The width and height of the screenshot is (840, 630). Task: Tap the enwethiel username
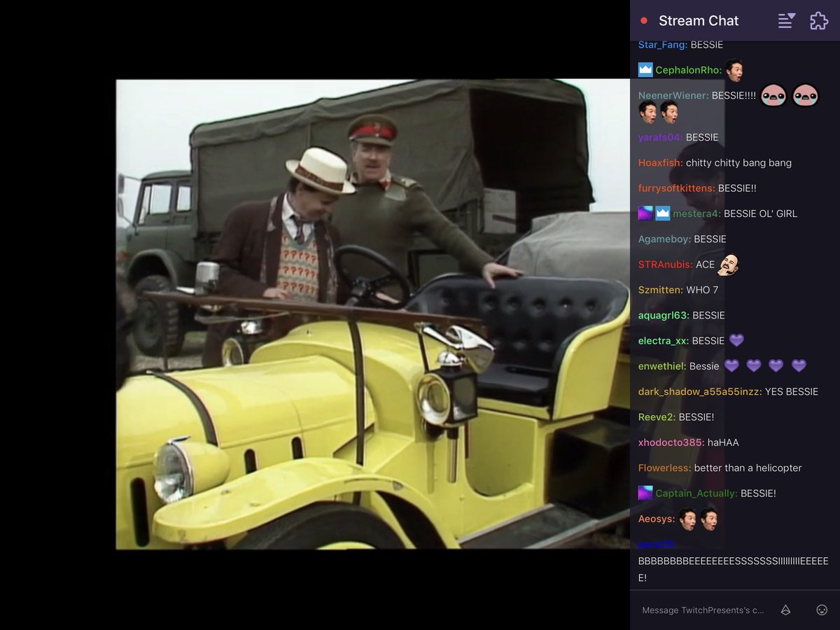662,366
